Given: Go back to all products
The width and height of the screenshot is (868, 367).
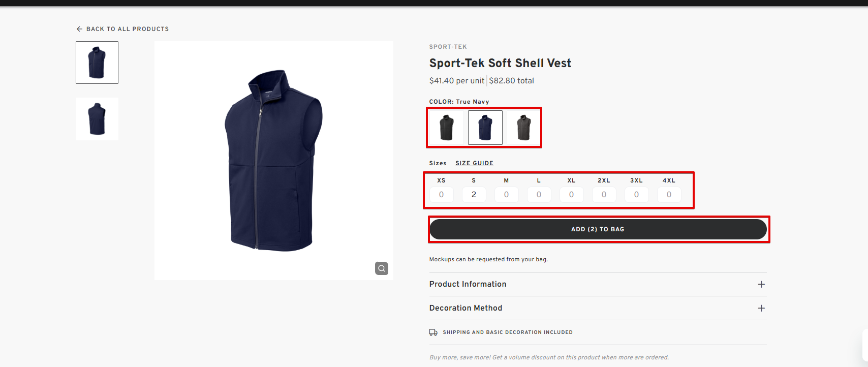Looking at the screenshot, I should (127, 29).
